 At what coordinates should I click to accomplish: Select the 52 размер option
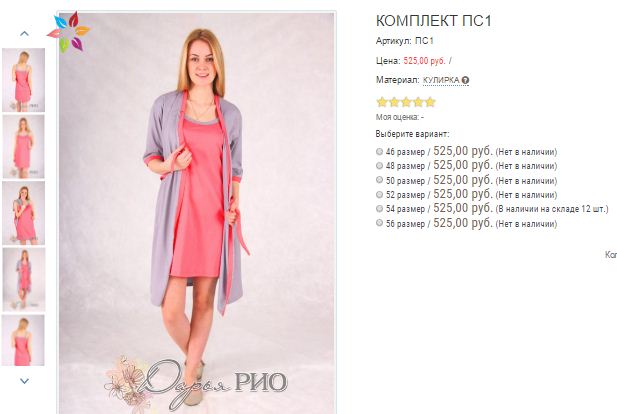(379, 194)
